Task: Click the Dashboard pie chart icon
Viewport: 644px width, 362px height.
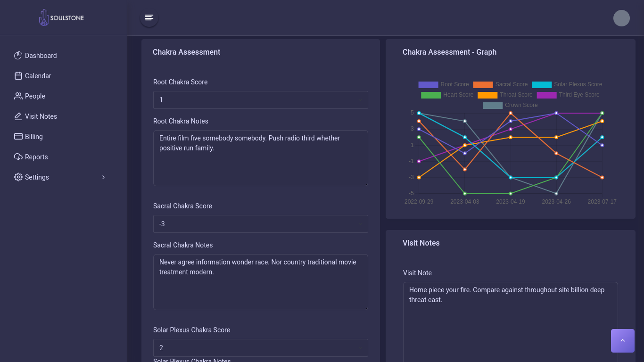Action: 18,56
